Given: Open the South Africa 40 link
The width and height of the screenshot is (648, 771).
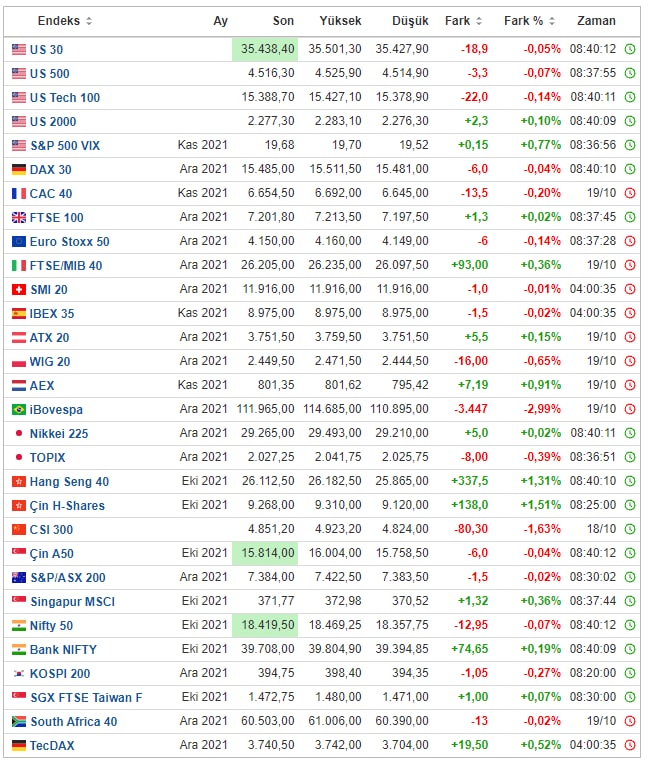Looking at the screenshot, I should [74, 722].
